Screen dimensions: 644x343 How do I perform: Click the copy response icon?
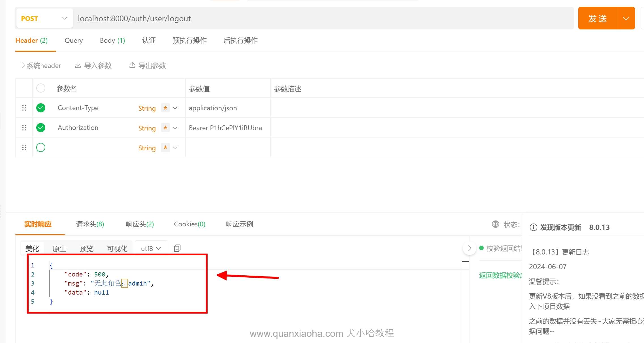tap(177, 248)
